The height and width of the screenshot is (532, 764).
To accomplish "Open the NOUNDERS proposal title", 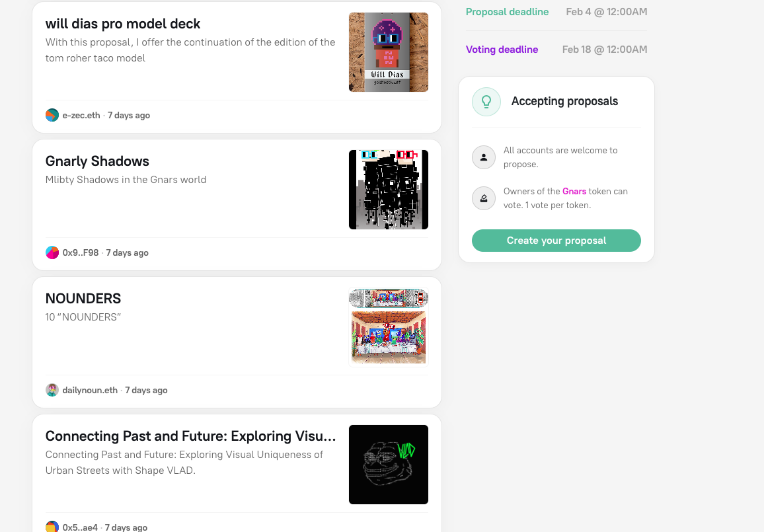I will click(83, 299).
